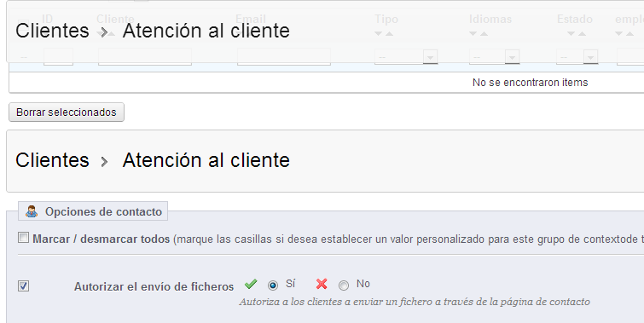Image resolution: width=644 pixels, height=323 pixels.
Task: Toggle the Marcar / desmarcar todos checkbox
Action: (23, 238)
